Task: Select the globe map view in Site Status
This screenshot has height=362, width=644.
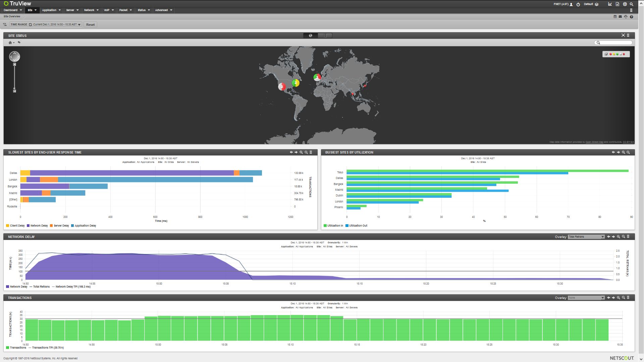Action: (310, 36)
